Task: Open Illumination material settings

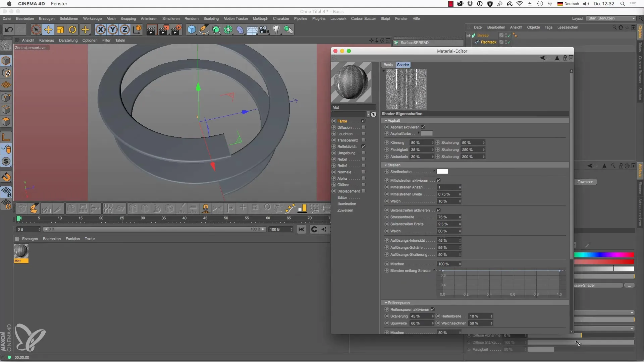Action: 346,204
